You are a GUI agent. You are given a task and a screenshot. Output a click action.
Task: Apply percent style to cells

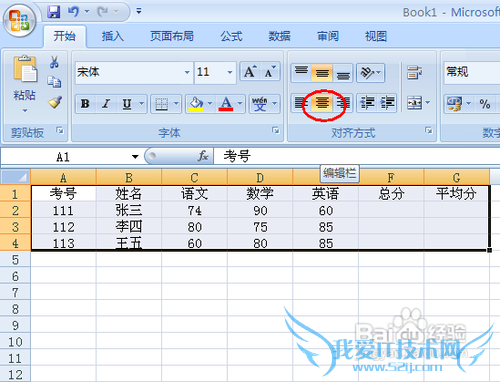(x=485, y=104)
